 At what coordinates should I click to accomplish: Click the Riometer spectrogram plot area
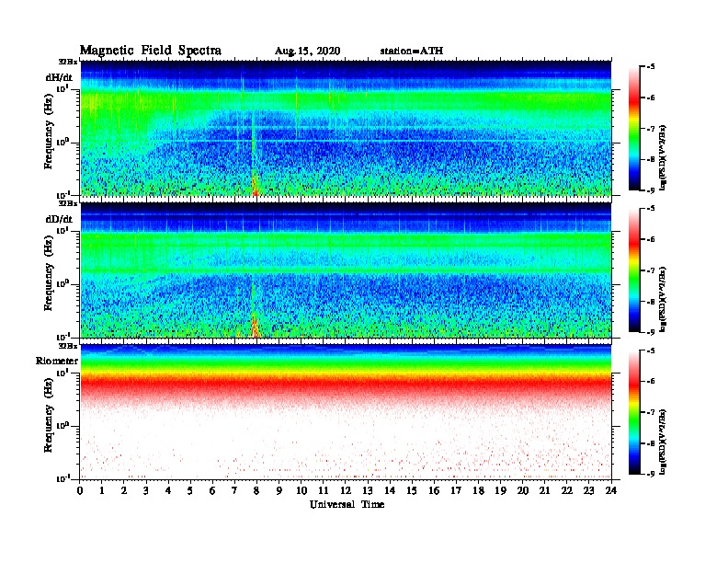(x=346, y=412)
